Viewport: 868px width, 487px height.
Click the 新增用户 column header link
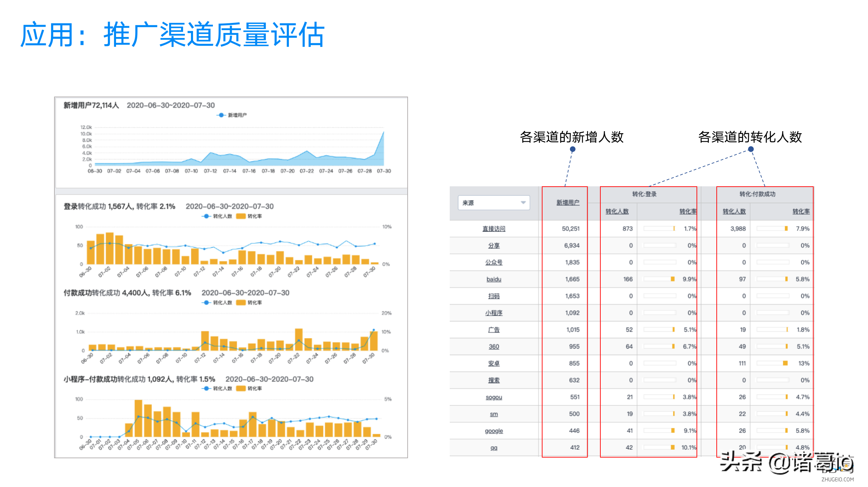coord(567,202)
